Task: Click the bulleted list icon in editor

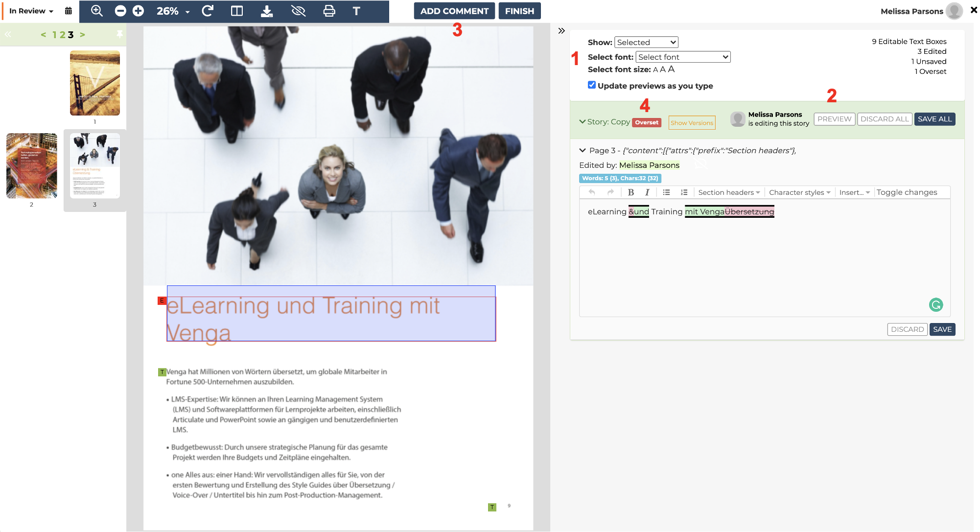Action: pyautogui.click(x=666, y=192)
